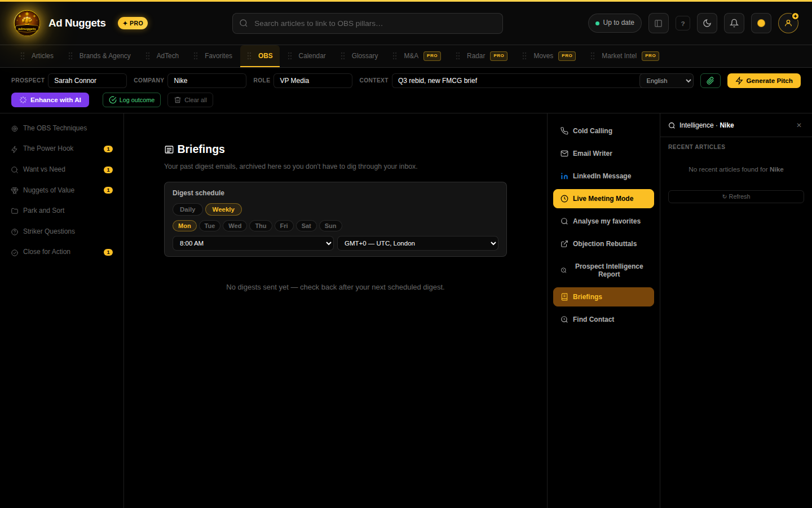Screen dimensions: 812x508
Task: Click the Role field containing VP Media
Action: tap(313, 81)
